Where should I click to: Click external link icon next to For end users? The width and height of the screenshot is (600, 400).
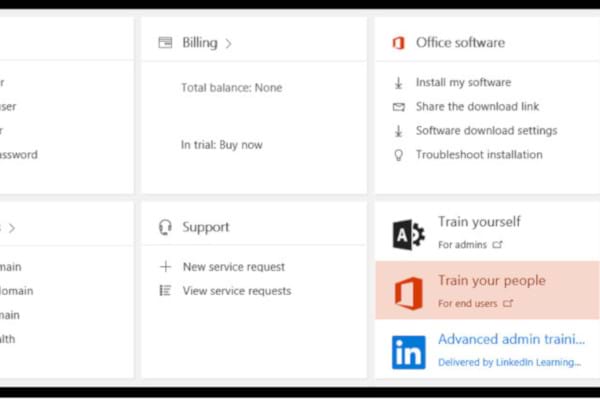click(x=508, y=303)
